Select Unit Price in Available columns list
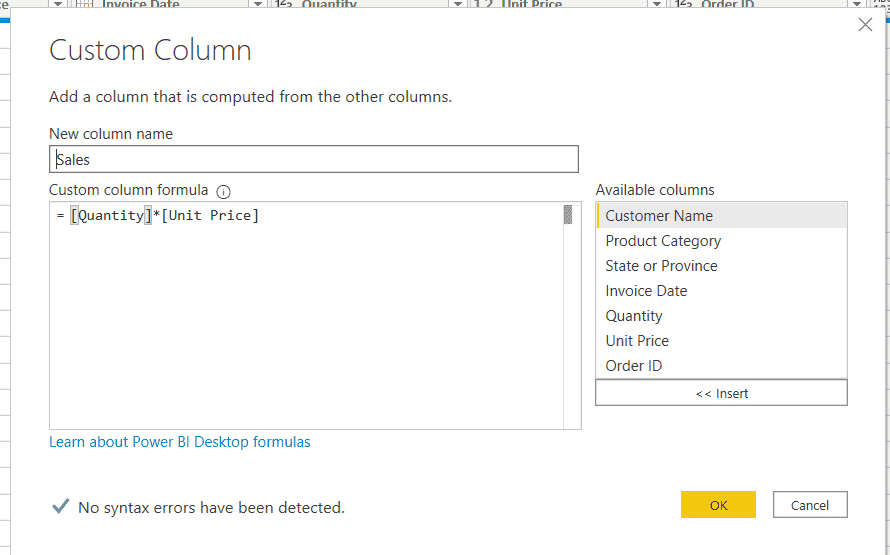 (721, 340)
